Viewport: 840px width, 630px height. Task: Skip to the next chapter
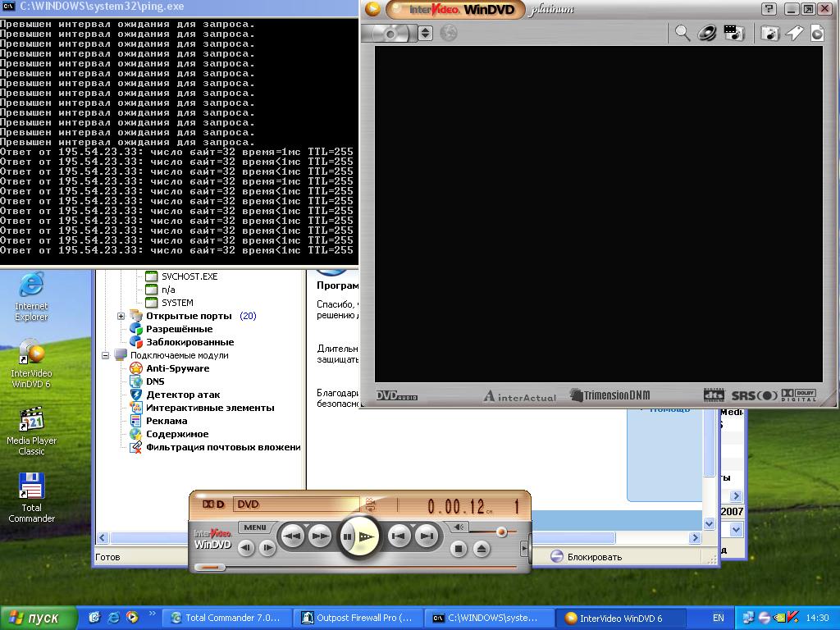click(x=427, y=536)
